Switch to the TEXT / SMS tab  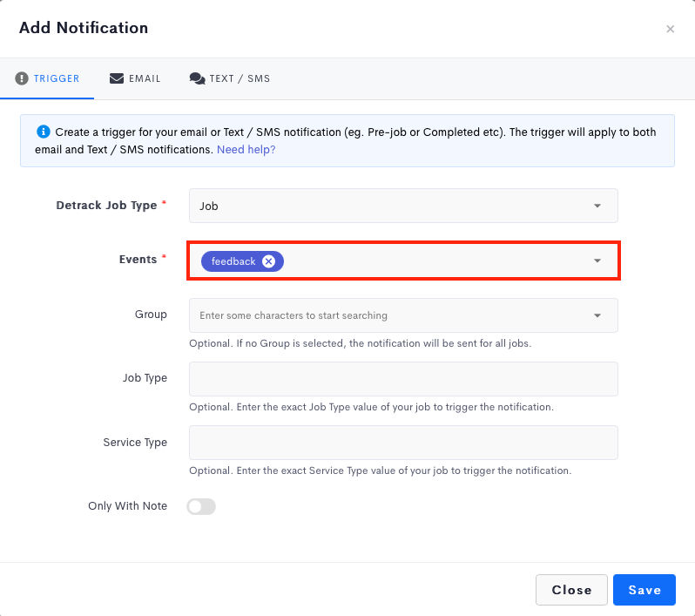point(240,78)
